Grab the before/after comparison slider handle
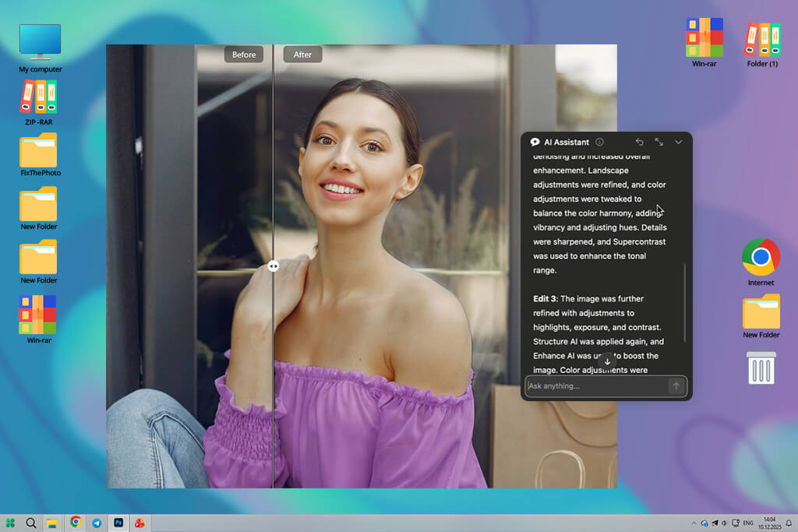 tap(274, 266)
